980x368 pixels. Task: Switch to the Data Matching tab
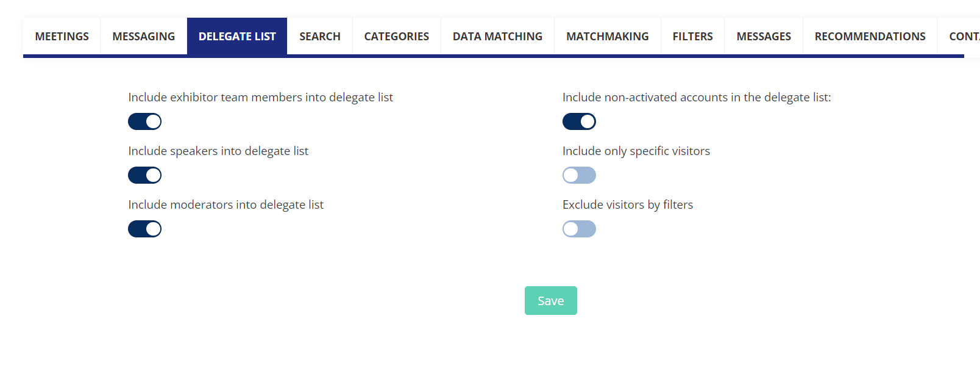pyautogui.click(x=497, y=37)
